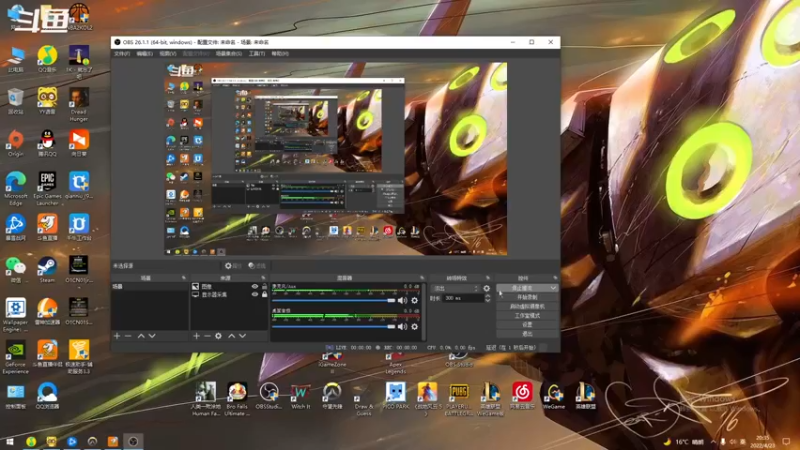Open 桌面音频 audio settings gear
Image resolution: width=800 pixels, height=450 pixels.
coord(414,327)
